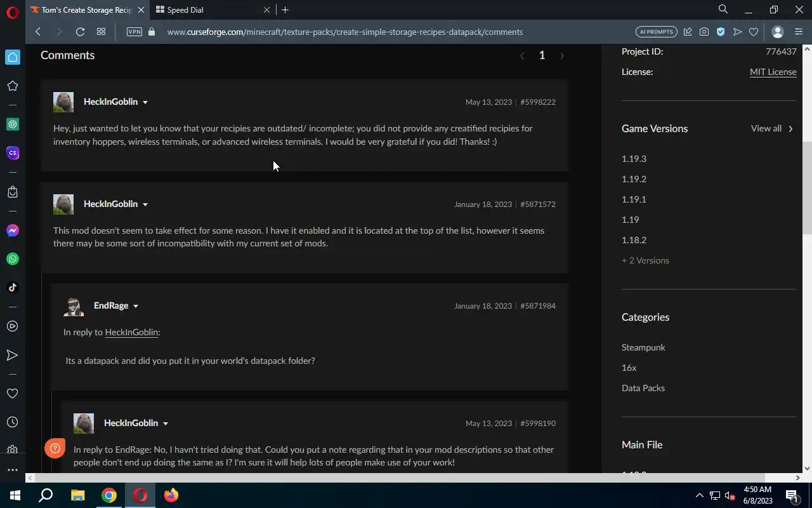Open Player icon in sidebar
The image size is (812, 508).
12,326
